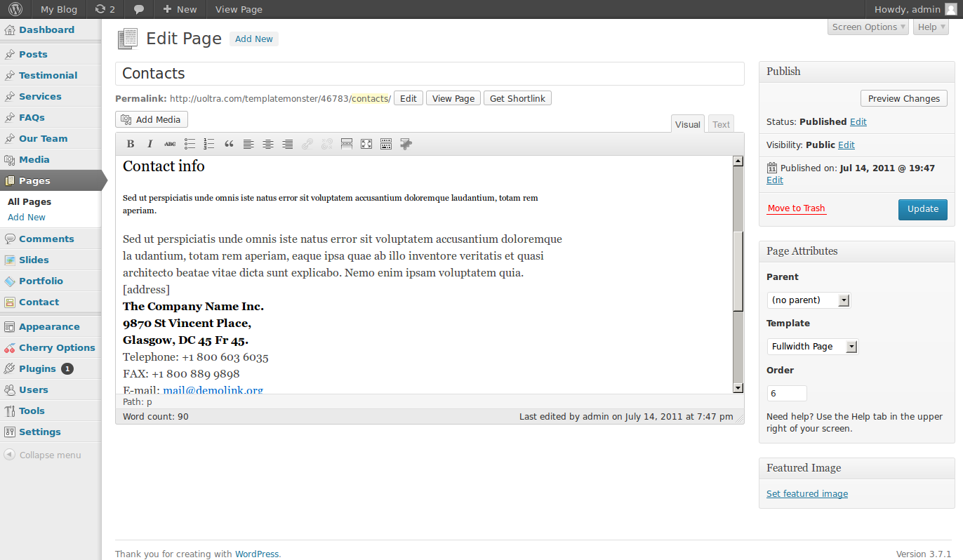The image size is (963, 560).
Task: Open Posts in the sidebar menu
Action: (33, 54)
